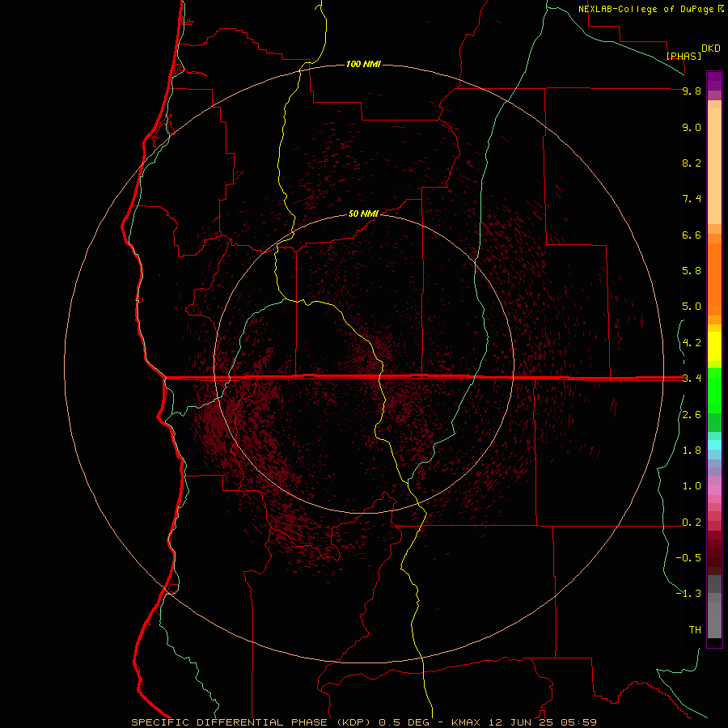Select the gray band of the color bar
The height and width of the screenshot is (728, 728).
tap(714, 607)
